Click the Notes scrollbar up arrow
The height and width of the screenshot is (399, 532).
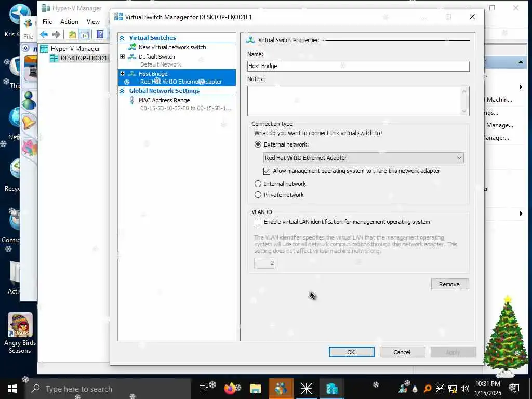tap(464, 91)
